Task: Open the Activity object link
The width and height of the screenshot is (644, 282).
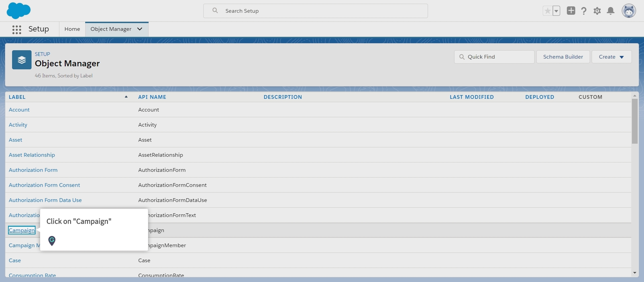Action: pyautogui.click(x=18, y=125)
